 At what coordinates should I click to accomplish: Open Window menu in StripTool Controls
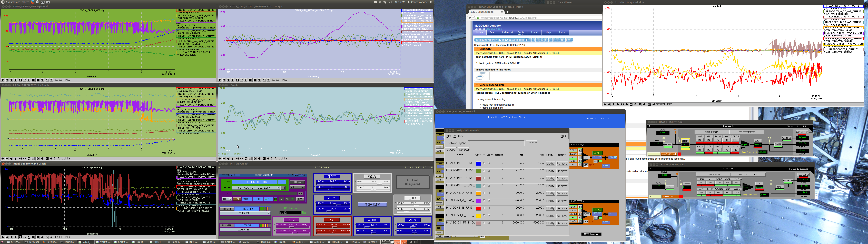[x=458, y=136]
